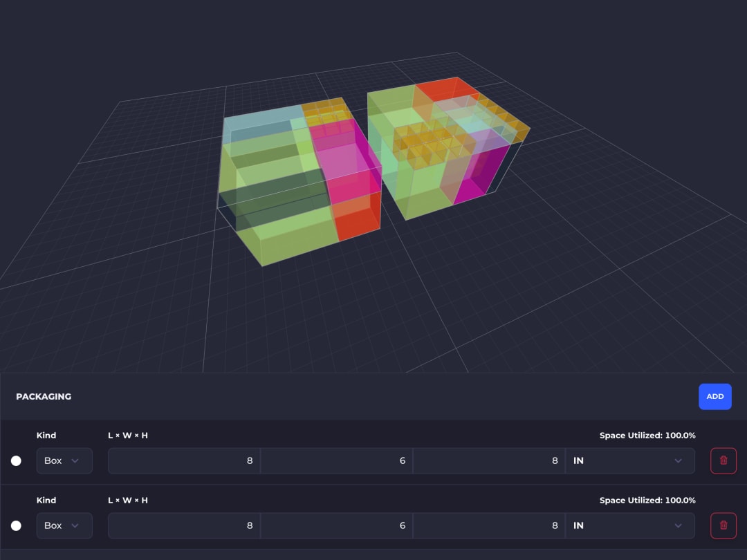Select the second packaging radio button
Image resolution: width=747 pixels, height=560 pixels.
(x=16, y=525)
